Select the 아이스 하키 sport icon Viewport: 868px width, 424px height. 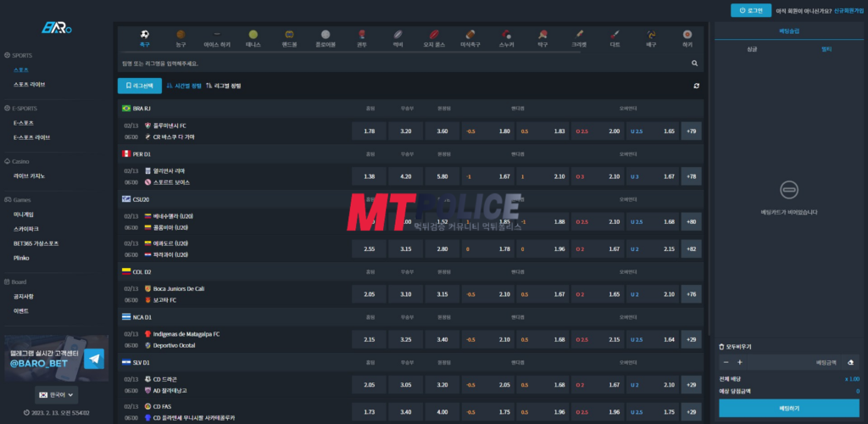(x=217, y=34)
